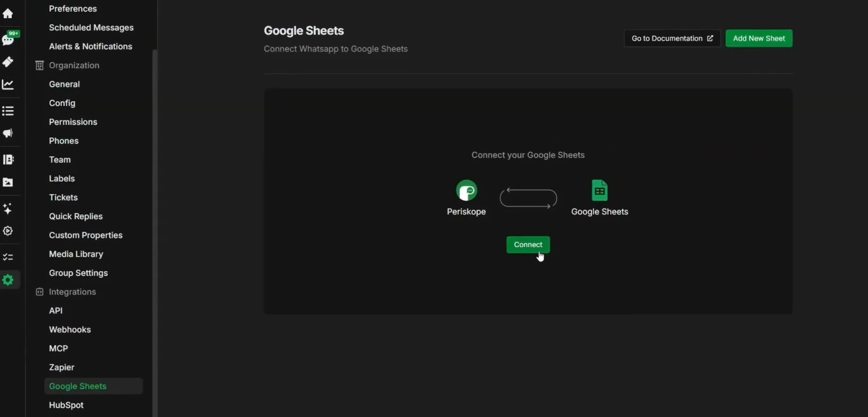Open Quick Replies settings

76,216
